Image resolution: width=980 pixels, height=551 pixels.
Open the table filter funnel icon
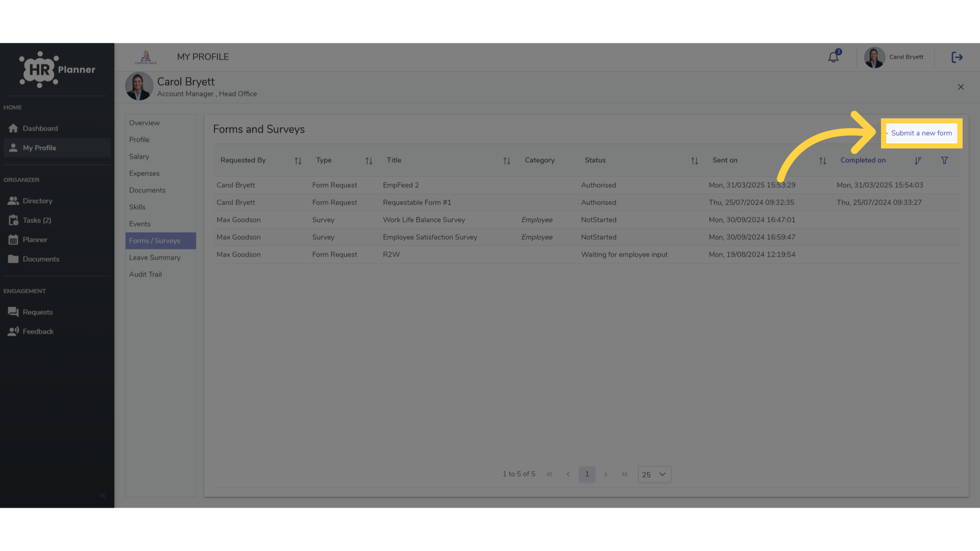point(944,160)
